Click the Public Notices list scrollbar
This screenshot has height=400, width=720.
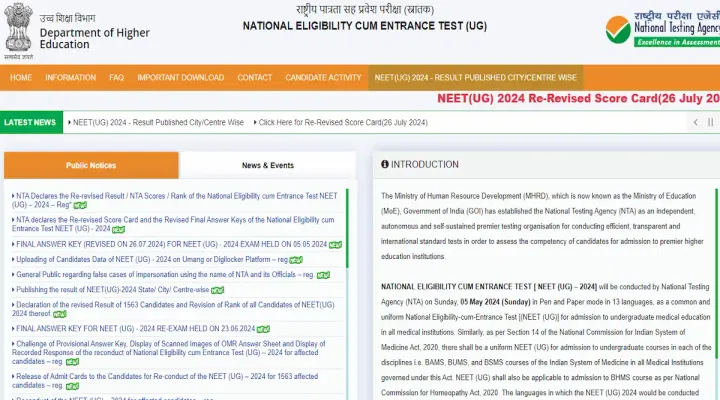347,228
